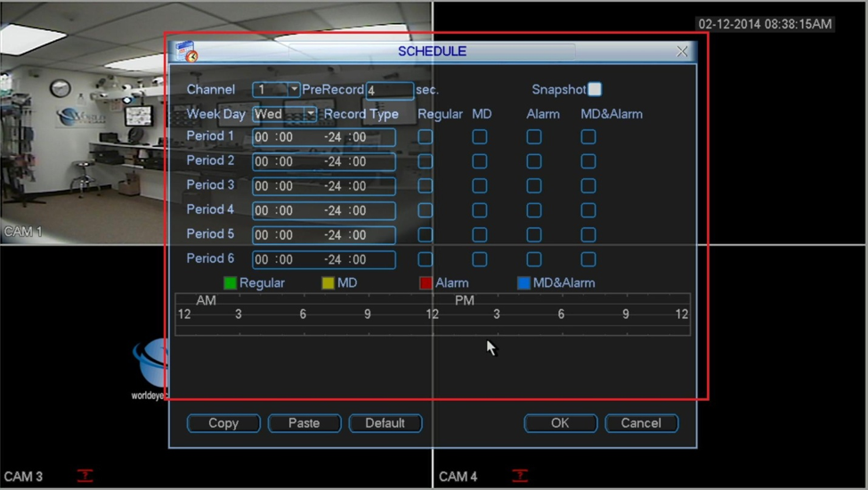Check Alarm for Period 2
The image size is (868, 490).
coord(533,161)
